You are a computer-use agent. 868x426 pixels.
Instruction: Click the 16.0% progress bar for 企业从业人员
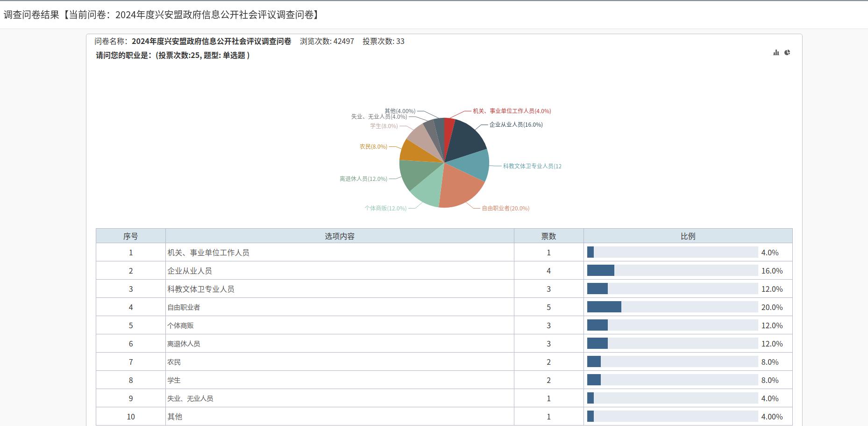coord(672,271)
